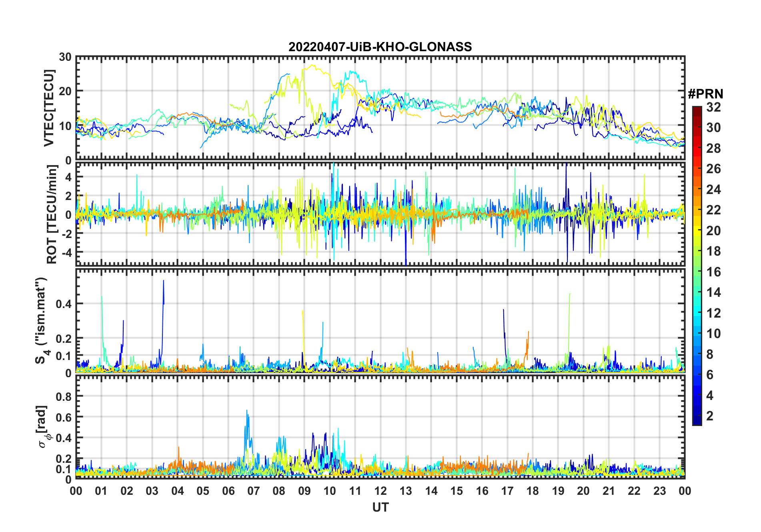This screenshot has width=761, height=532.
Task: Select the VTEC[TECU] y-axis label
Action: click(x=49, y=108)
